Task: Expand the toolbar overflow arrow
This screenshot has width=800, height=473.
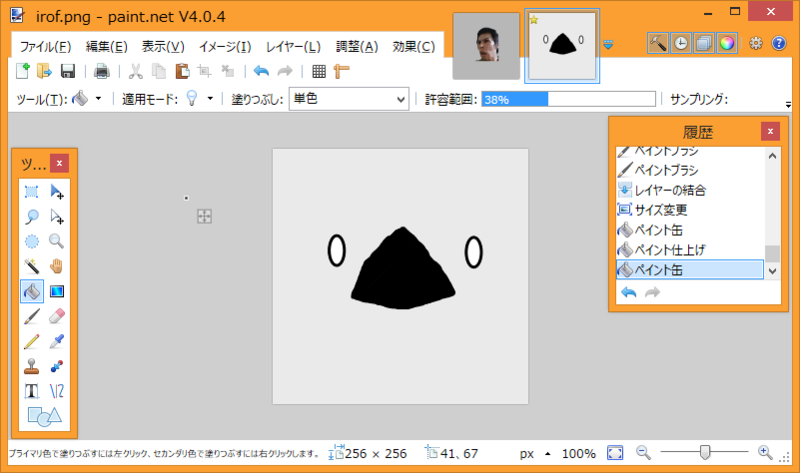Action: click(788, 105)
